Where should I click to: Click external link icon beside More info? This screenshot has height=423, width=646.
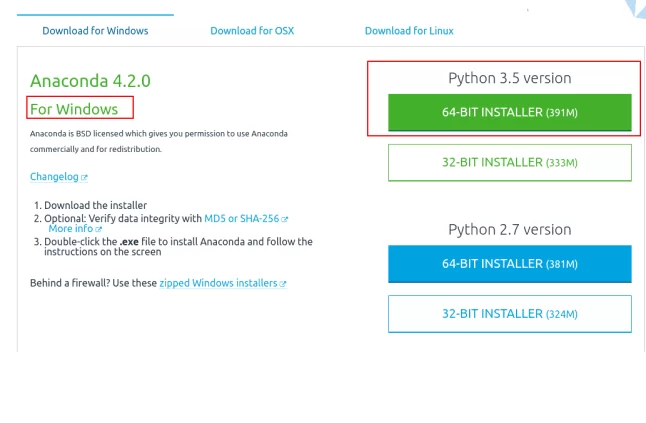click(98, 229)
